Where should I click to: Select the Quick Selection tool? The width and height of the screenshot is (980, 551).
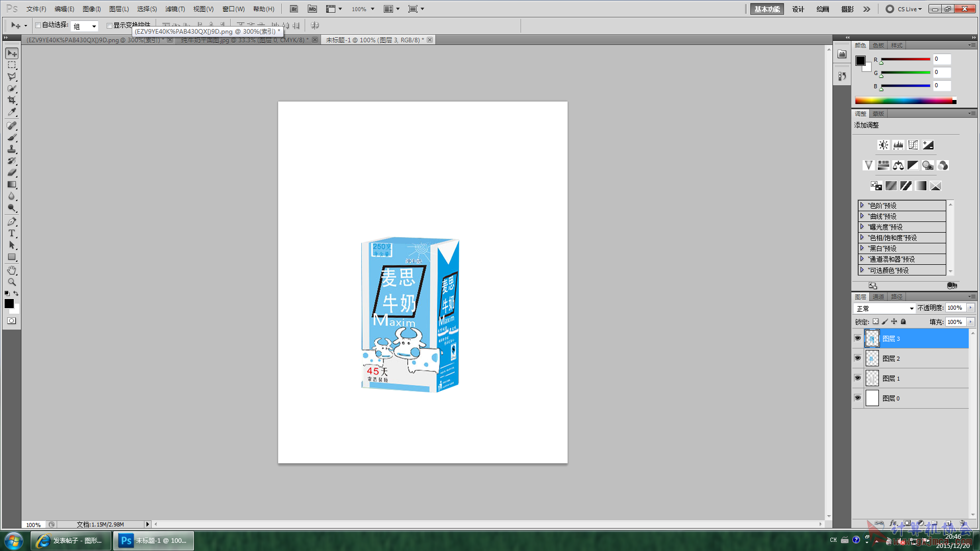click(12, 89)
